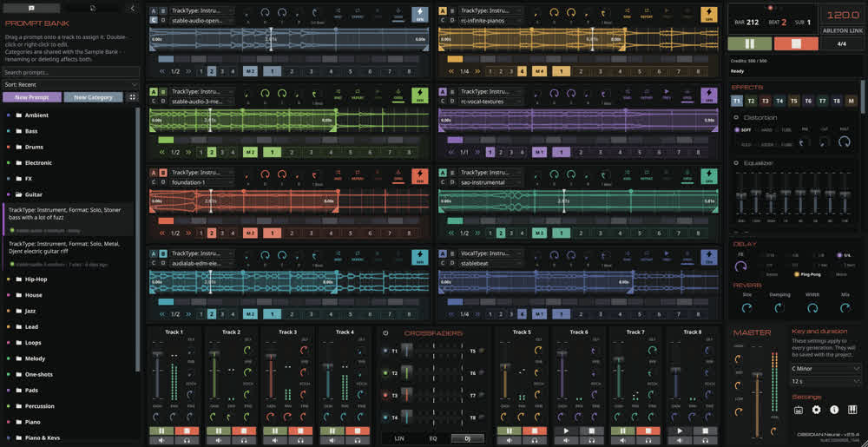The image size is (868, 447).
Task: Click the info icon under Settings
Action: [x=835, y=410]
